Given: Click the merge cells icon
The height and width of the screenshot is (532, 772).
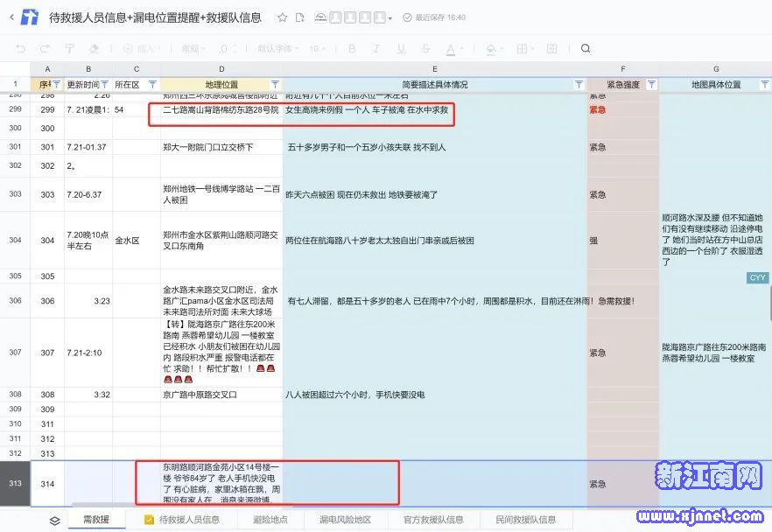Looking at the screenshot, I should pos(552,48).
